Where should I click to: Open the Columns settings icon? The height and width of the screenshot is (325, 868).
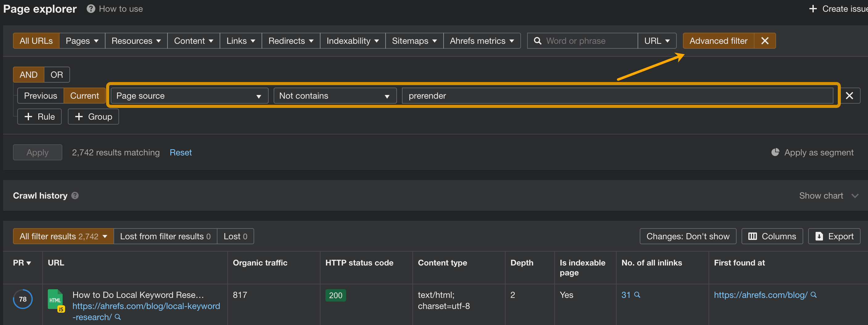[753, 236]
